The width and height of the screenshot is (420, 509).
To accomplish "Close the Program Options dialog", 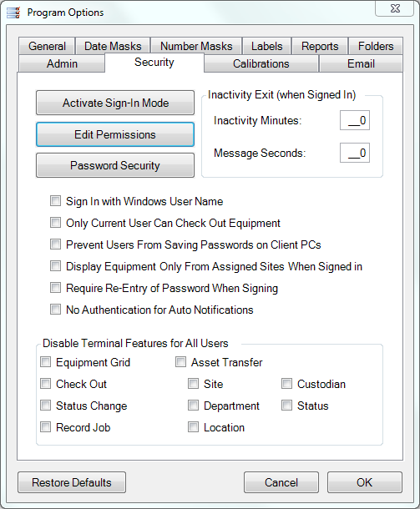I will (x=394, y=8).
